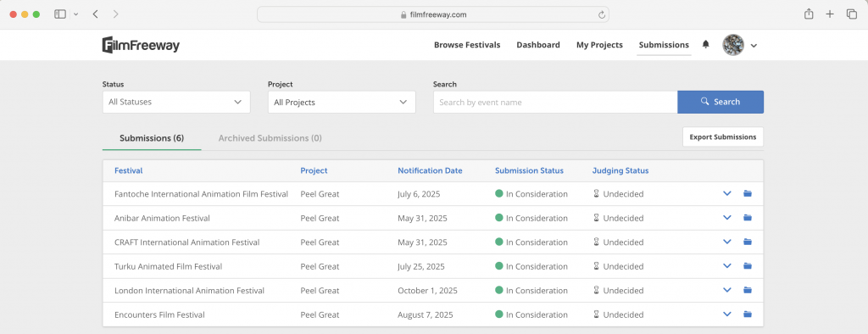Expand the London International Animation Festival row chevron
Image resolution: width=868 pixels, height=334 pixels.
click(727, 290)
